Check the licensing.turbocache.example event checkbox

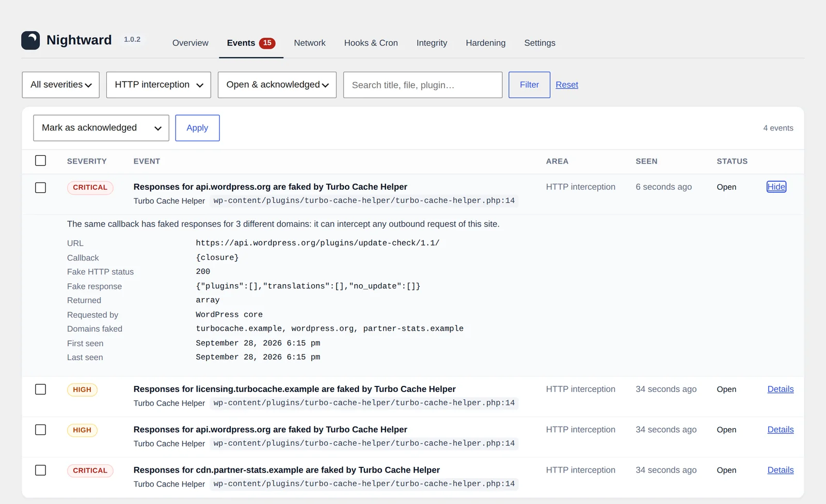[x=40, y=389]
